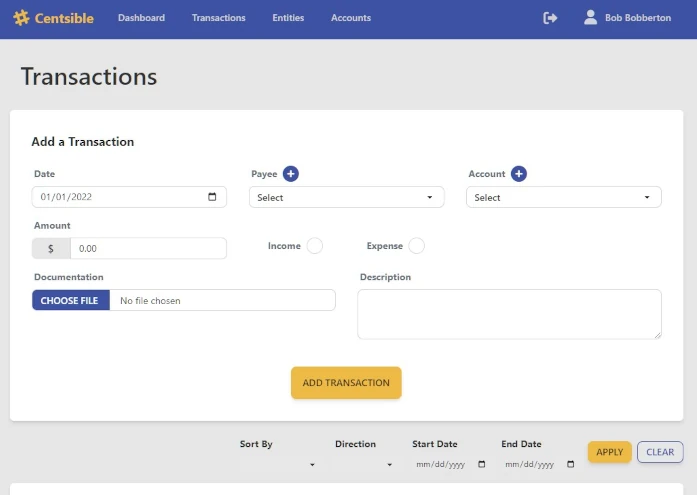Screen dimensions: 697x495
Task: Expand the Sort By dropdown
Action: [x=278, y=464]
